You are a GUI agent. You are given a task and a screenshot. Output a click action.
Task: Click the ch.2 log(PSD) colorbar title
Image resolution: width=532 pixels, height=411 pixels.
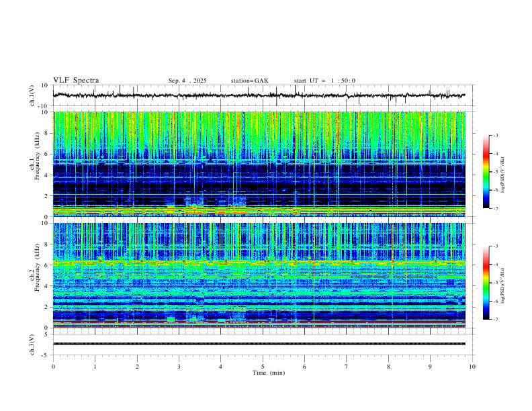502,285
